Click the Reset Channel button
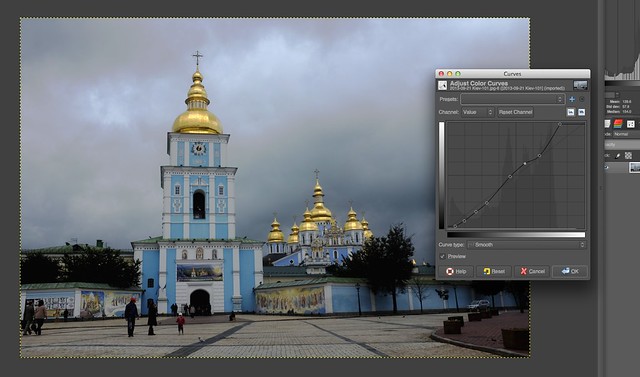The image size is (640, 377). tap(516, 112)
